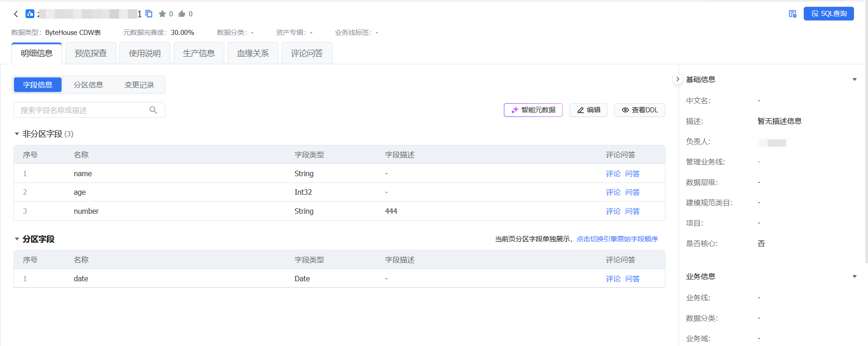The height and width of the screenshot is (346, 868).
Task: Open the 评论问答 tab
Action: pyautogui.click(x=307, y=53)
